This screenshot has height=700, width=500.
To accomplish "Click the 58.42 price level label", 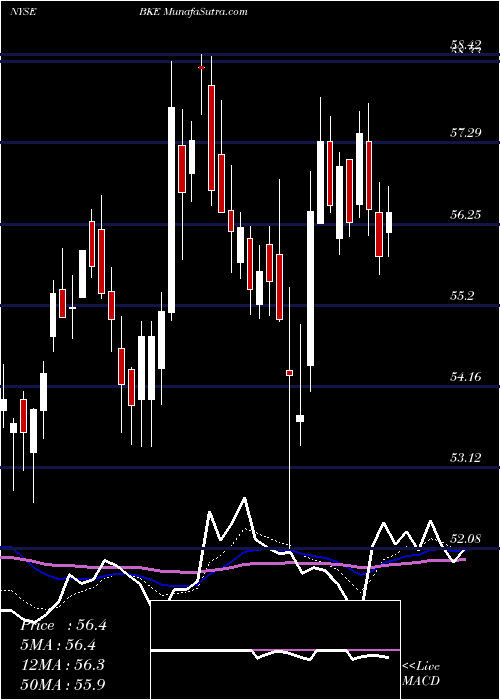I will pyautogui.click(x=466, y=44).
